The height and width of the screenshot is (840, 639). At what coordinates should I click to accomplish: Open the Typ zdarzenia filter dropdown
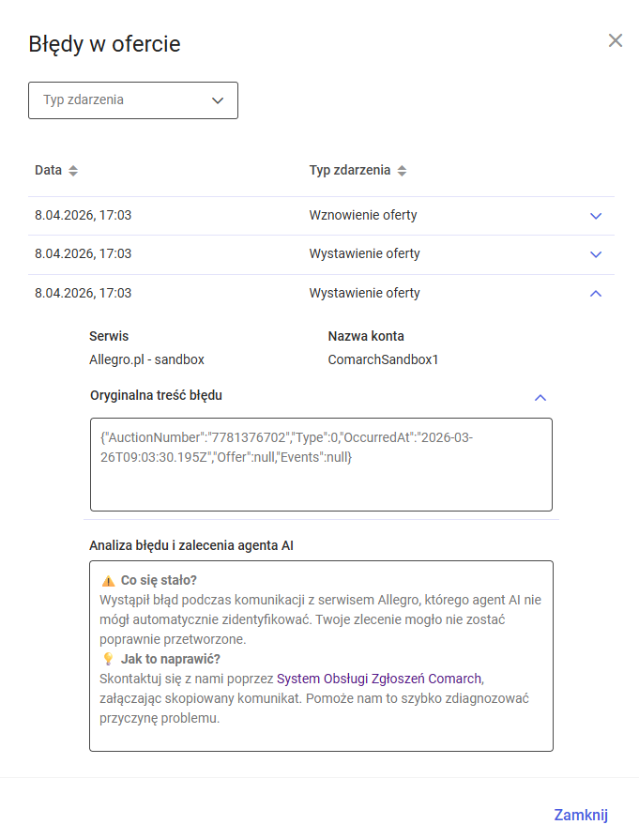click(x=133, y=100)
